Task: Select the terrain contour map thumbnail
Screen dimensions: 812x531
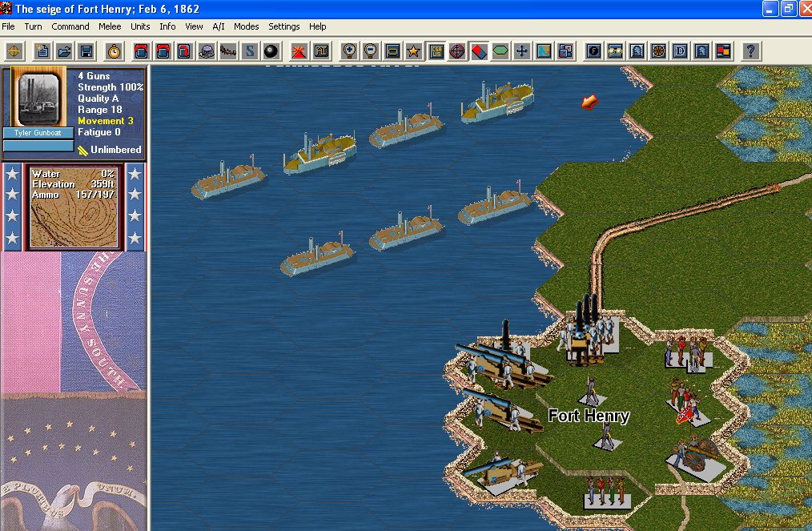Action: 74,206
